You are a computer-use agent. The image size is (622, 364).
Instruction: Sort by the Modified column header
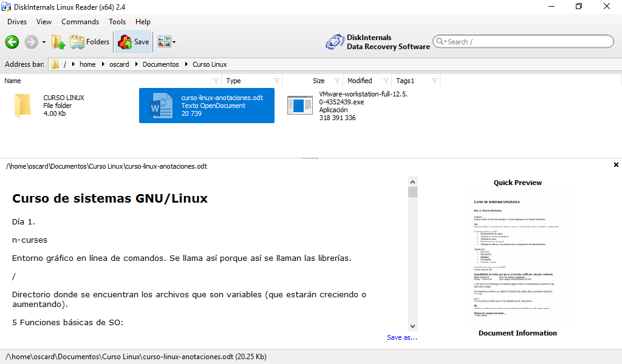360,81
